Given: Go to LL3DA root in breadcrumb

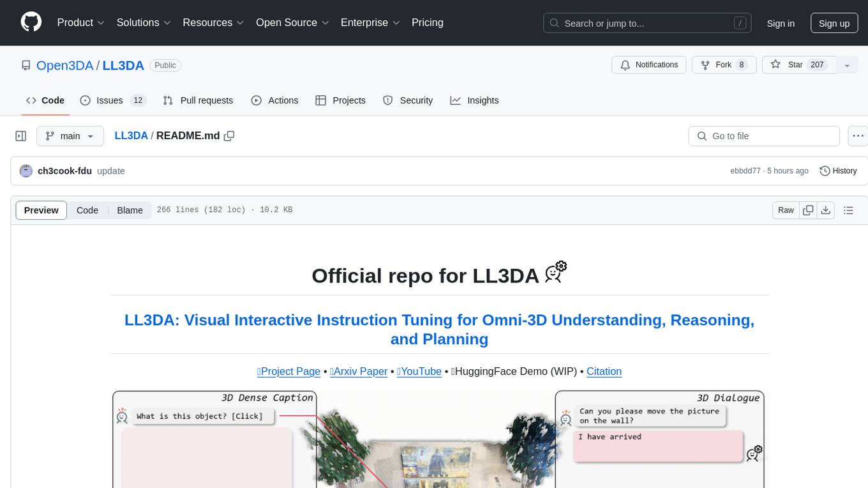Looking at the screenshot, I should tap(131, 135).
